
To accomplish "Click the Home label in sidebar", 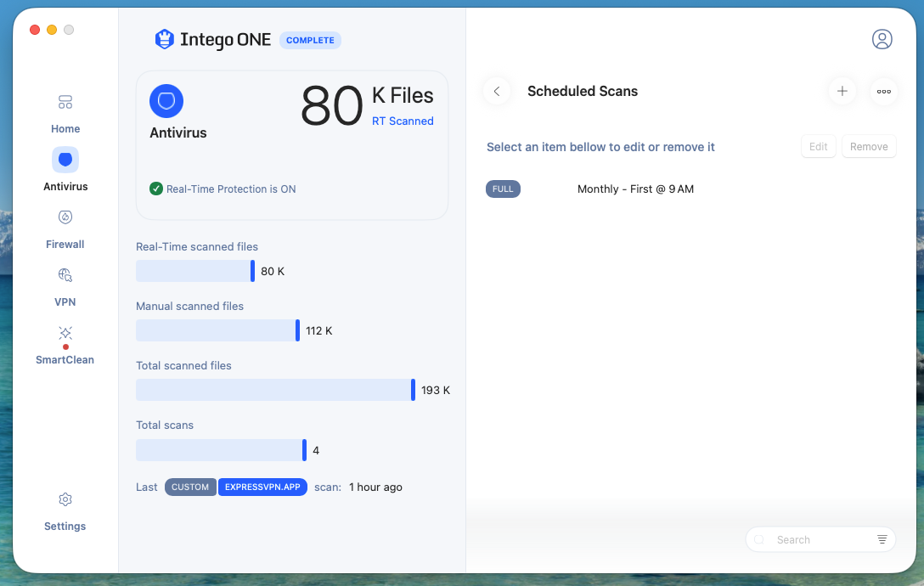I will coord(65,128).
